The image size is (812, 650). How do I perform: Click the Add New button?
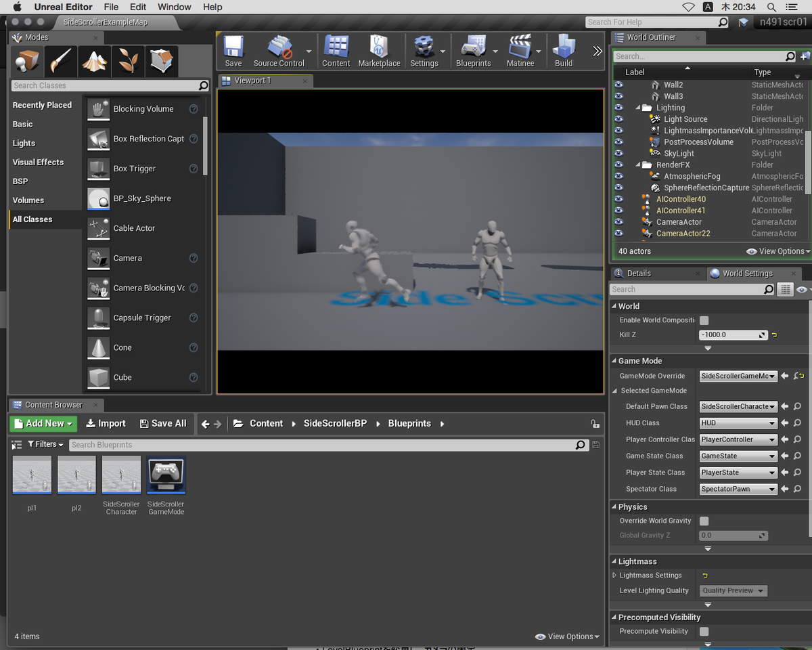click(x=43, y=424)
